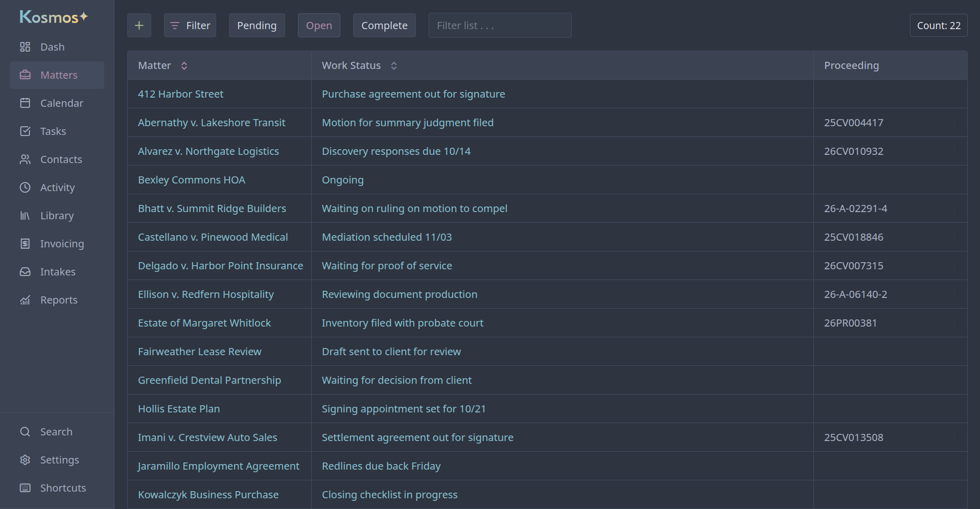Screen dimensions: 980x509
Task: Toggle the Pending status filter
Action: click(x=256, y=26)
